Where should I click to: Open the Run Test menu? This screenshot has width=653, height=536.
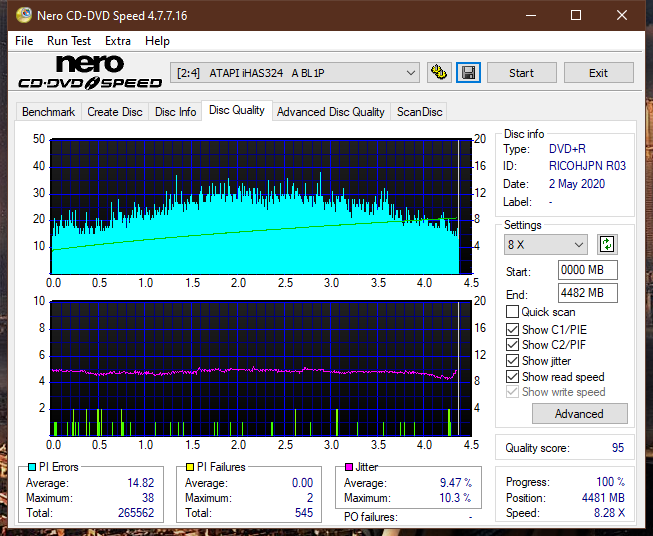[x=69, y=41]
